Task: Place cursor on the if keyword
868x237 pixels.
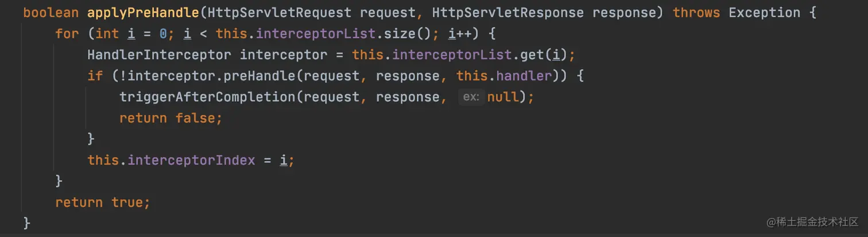Action: [95, 76]
